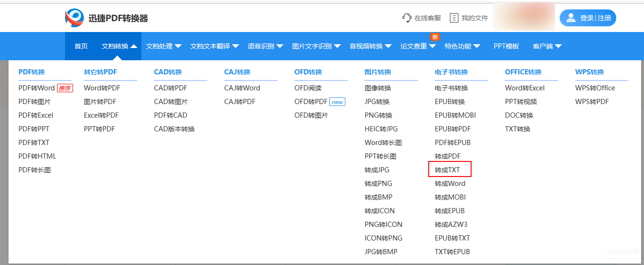Open 语音识别 menu label

tap(261, 46)
